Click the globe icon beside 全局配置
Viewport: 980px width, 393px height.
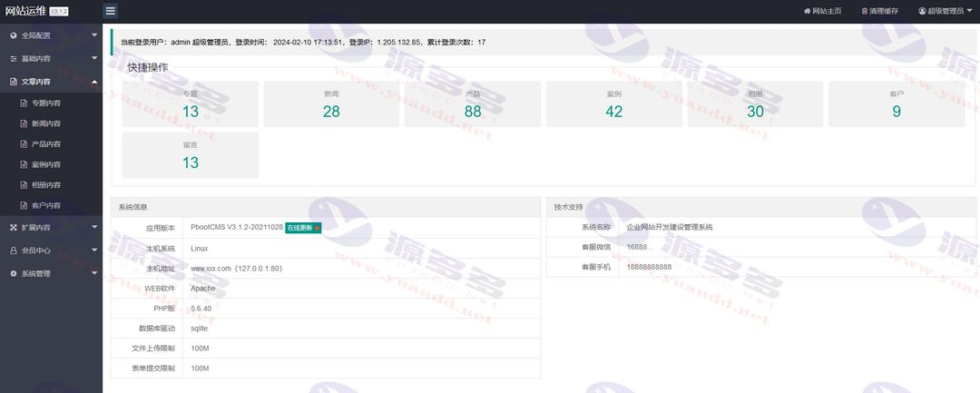click(13, 35)
